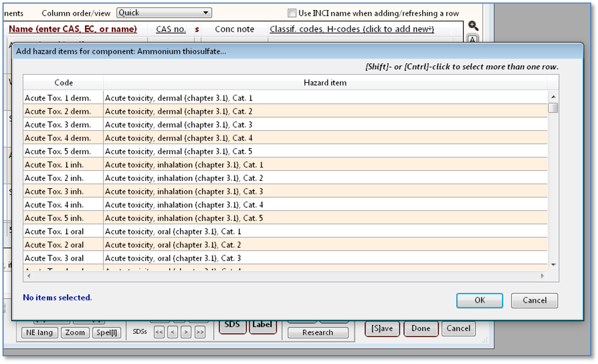This screenshot has height=364, width=598.
Task: Go to first SDS with << button
Action: pyautogui.click(x=159, y=332)
